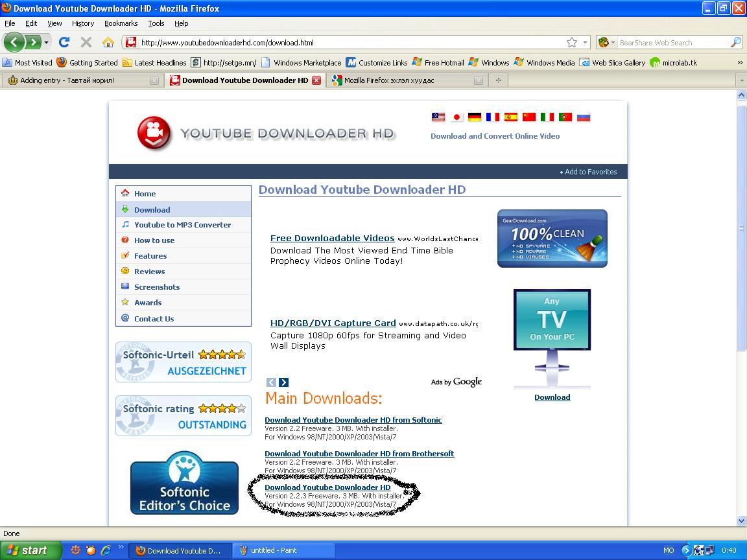Open the Help menu
This screenshot has width=747, height=560.
(x=181, y=23)
